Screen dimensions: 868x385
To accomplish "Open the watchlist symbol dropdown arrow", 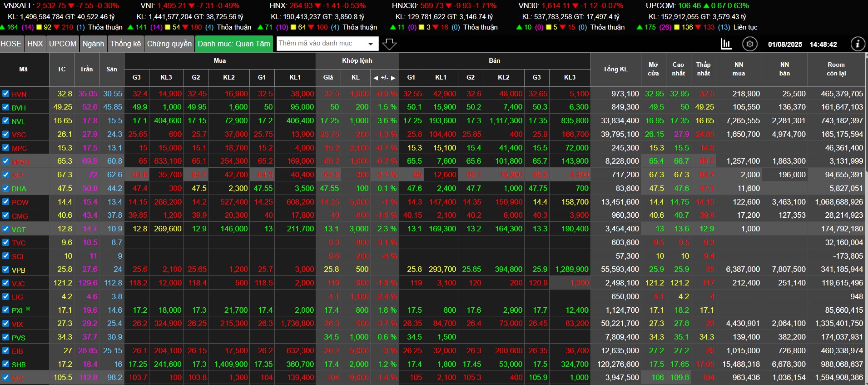I will coord(371,44).
